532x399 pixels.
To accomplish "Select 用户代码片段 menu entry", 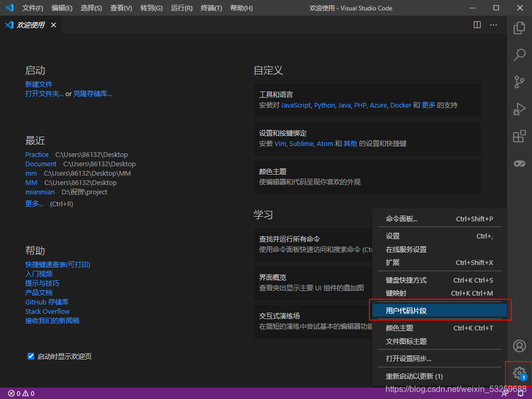I will pos(440,311).
